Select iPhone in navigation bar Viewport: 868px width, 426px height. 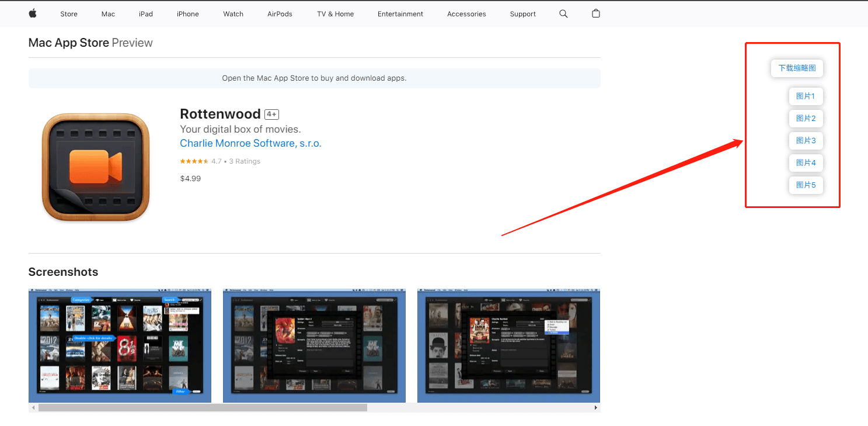click(188, 14)
